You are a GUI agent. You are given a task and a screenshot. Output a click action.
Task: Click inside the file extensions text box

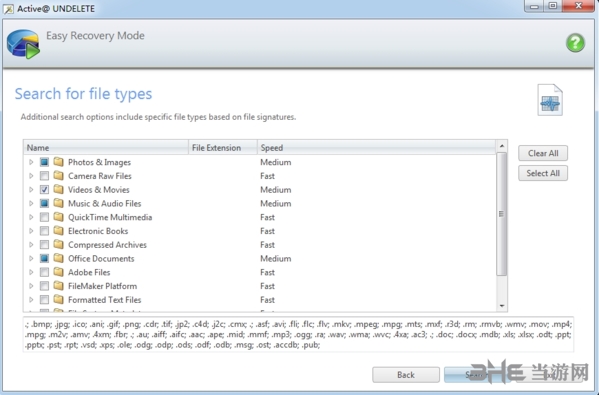click(298, 334)
